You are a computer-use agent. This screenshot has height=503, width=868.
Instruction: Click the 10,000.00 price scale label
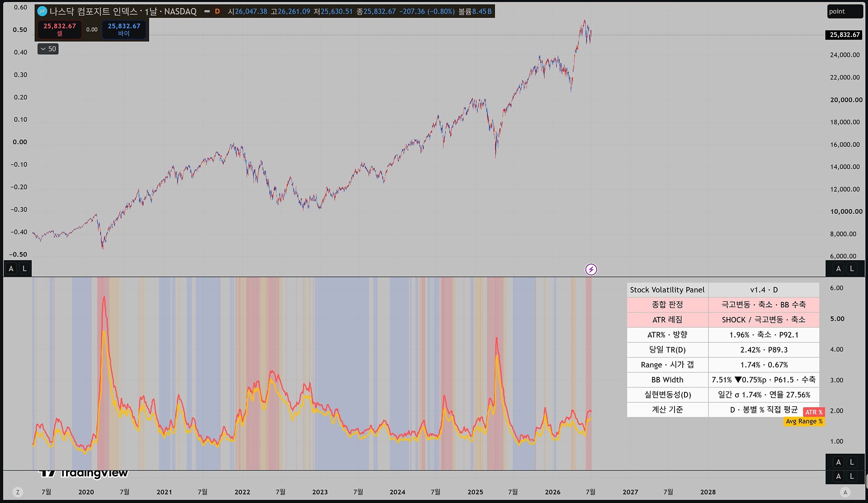click(846, 212)
